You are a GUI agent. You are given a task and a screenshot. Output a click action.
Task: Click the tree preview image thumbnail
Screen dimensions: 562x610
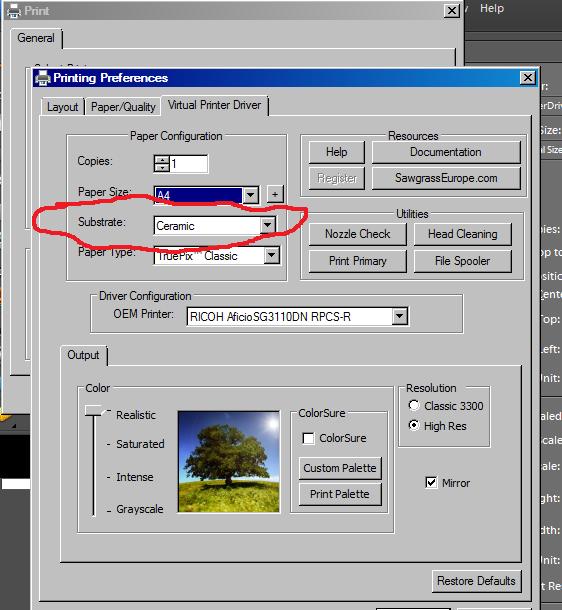229,461
